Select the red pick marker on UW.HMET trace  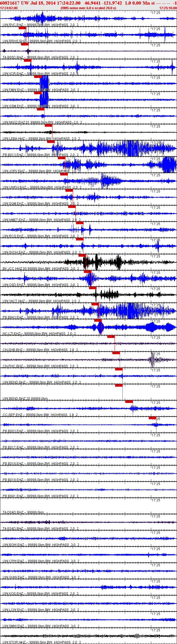tap(72, 206)
